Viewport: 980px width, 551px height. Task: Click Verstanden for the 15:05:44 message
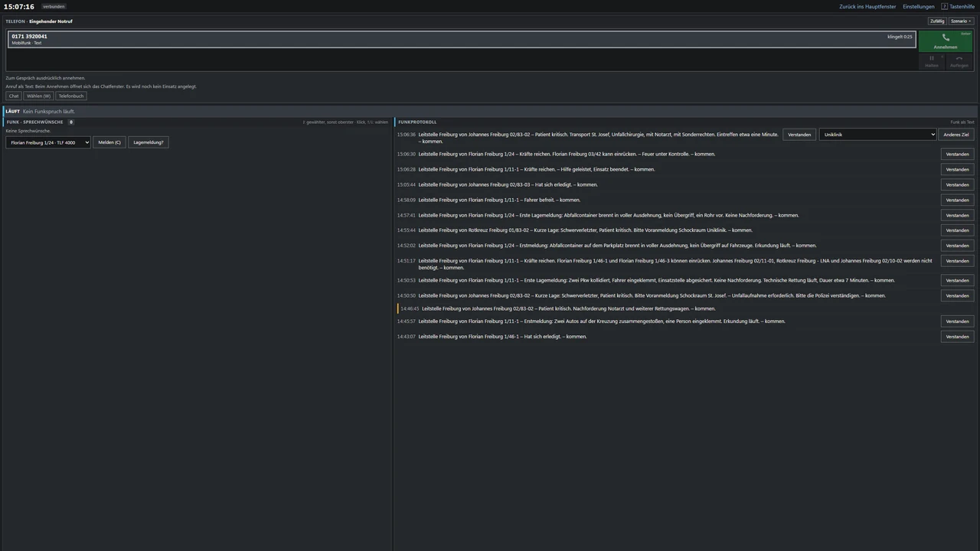coord(957,184)
